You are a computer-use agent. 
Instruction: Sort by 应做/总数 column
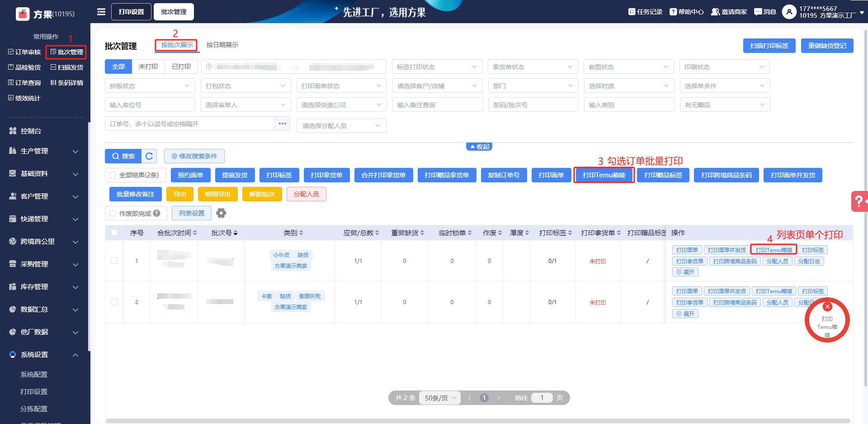coord(377,233)
